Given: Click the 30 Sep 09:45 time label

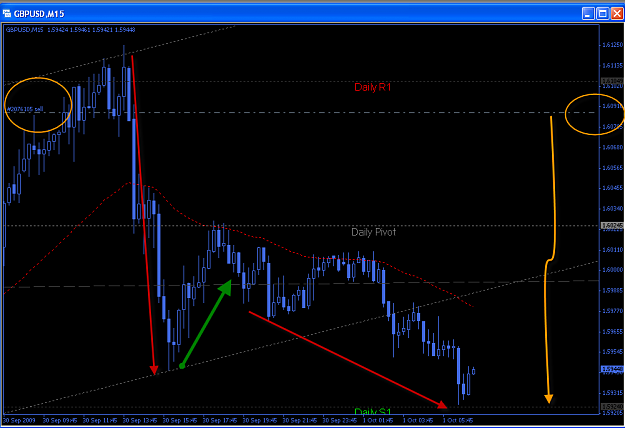Looking at the screenshot, I should (60, 420).
